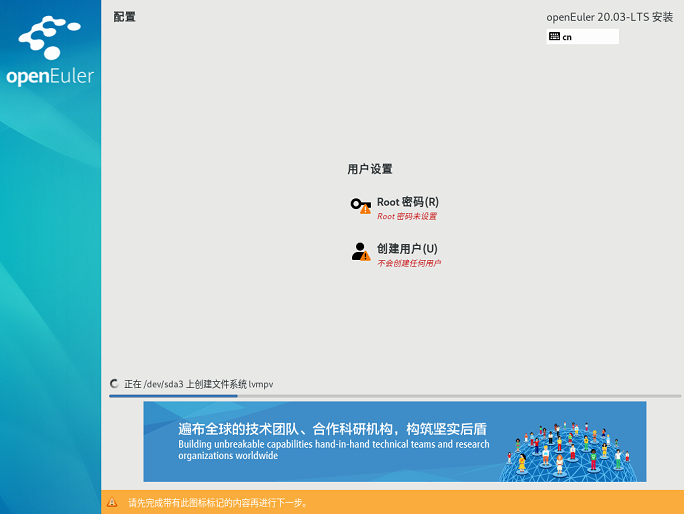Click the '配置' page heading
This screenshot has height=514, width=684.
124,17
